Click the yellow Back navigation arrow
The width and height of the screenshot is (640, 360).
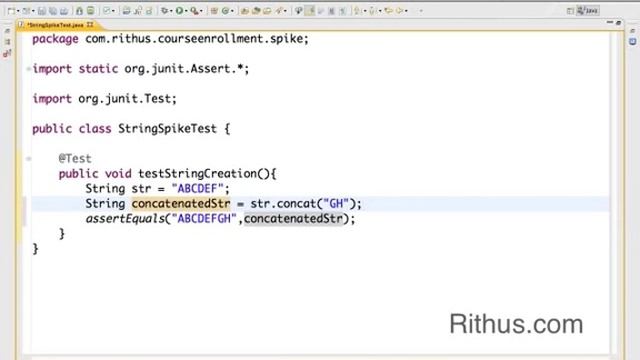[389, 11]
